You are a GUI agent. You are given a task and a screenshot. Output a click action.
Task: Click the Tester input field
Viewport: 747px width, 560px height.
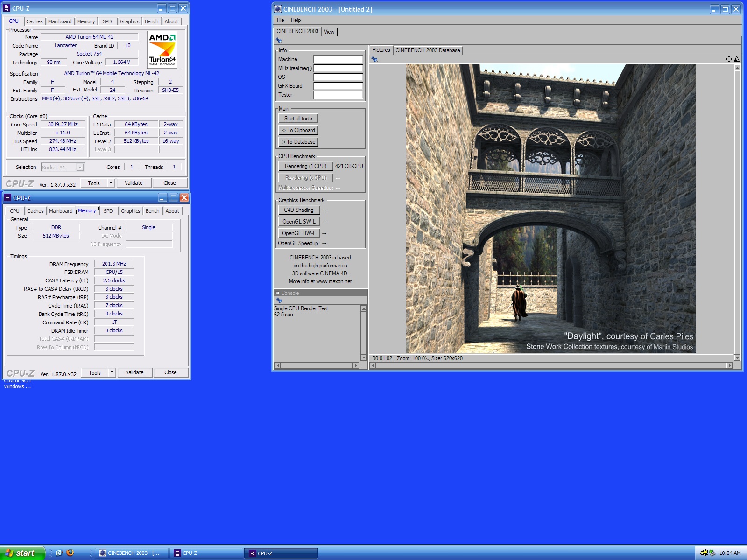[x=338, y=95]
